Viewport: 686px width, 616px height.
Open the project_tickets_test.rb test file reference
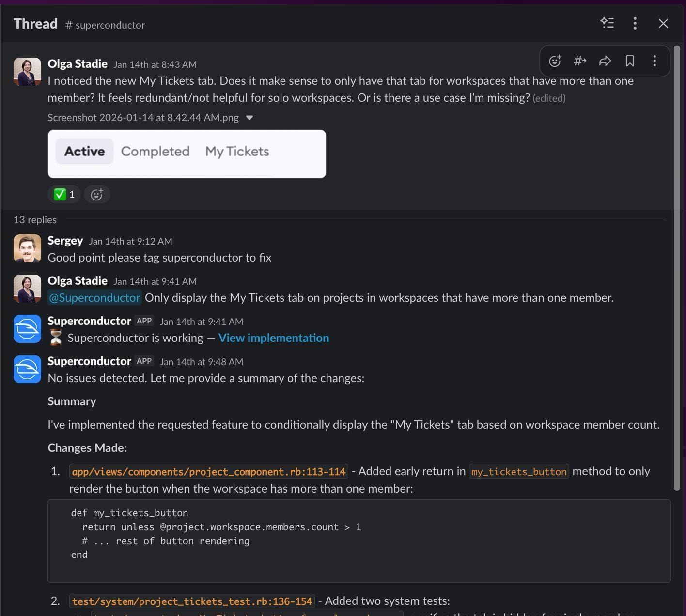(192, 601)
